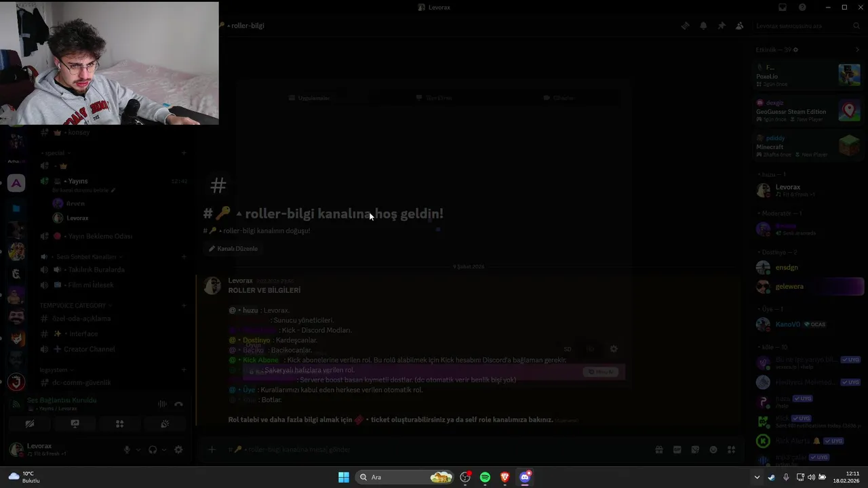The height and width of the screenshot is (488, 868).
Task: Join Film mi İzlesek voice channel
Action: pos(113,285)
